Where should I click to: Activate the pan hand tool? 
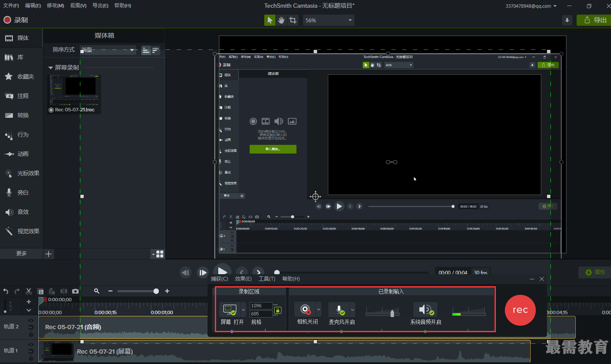[x=281, y=20]
